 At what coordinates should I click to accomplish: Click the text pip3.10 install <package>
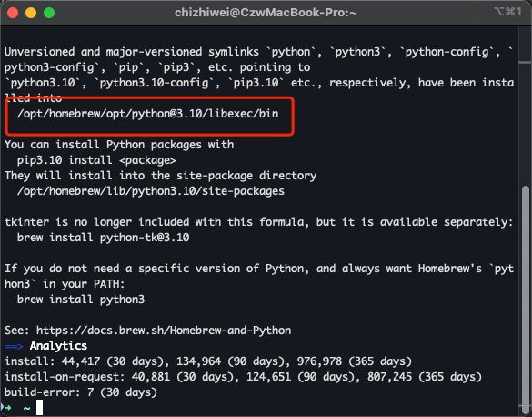pos(96,160)
